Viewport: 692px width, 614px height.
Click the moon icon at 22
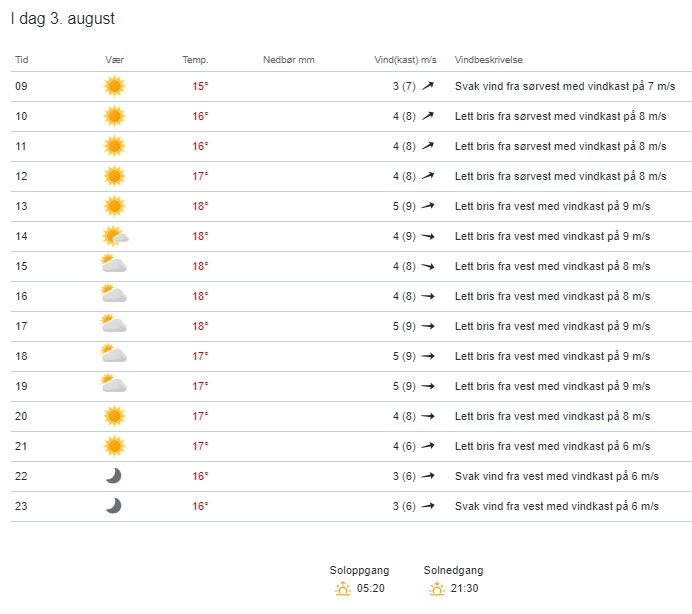[114, 476]
